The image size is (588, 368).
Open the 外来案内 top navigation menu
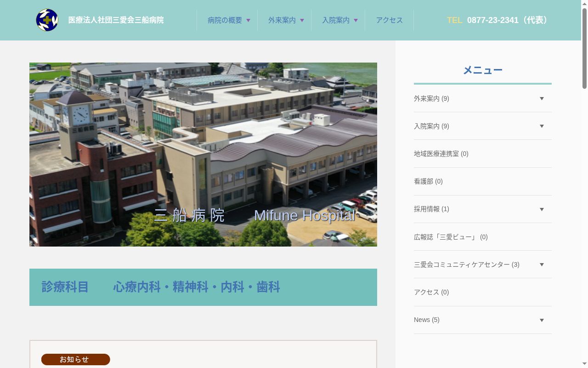[282, 20]
